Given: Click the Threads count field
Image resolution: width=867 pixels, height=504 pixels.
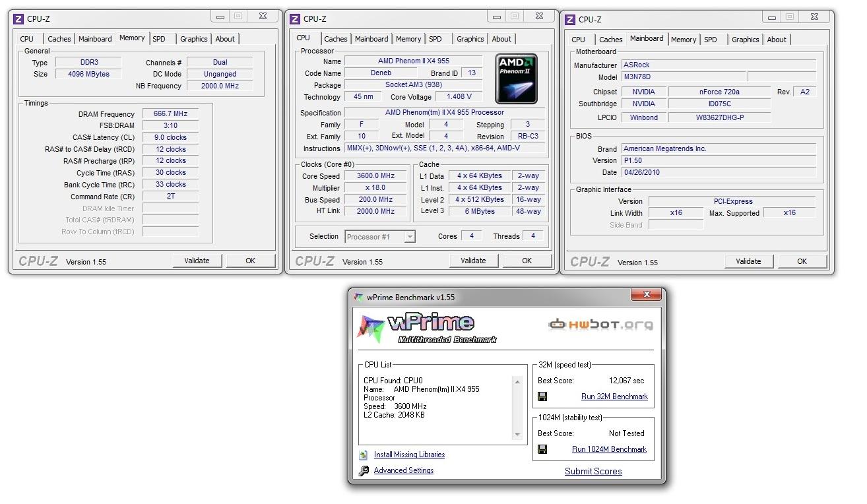Looking at the screenshot, I should [533, 236].
